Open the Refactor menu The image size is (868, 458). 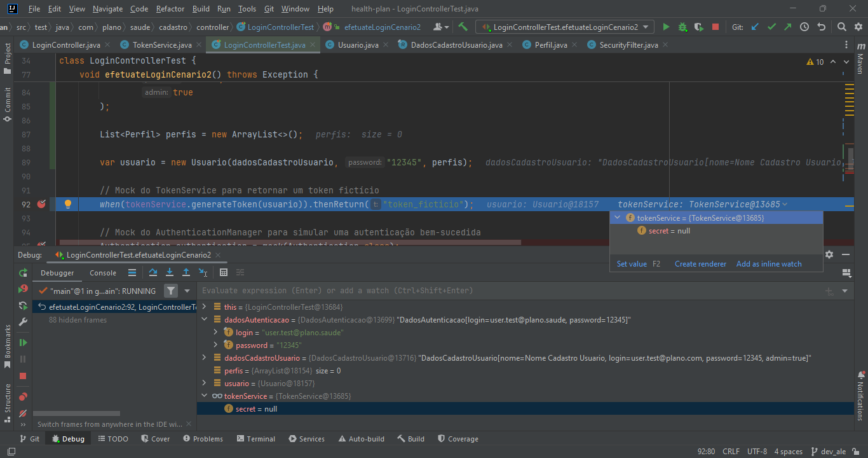click(x=170, y=9)
